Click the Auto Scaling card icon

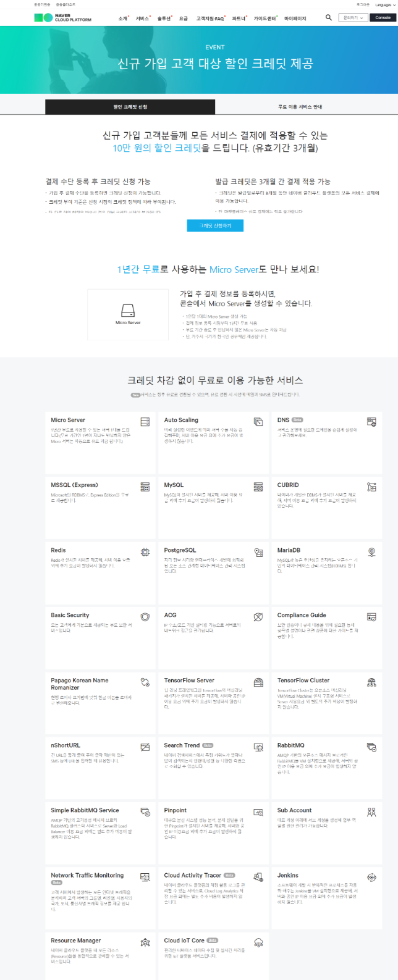[x=258, y=422]
